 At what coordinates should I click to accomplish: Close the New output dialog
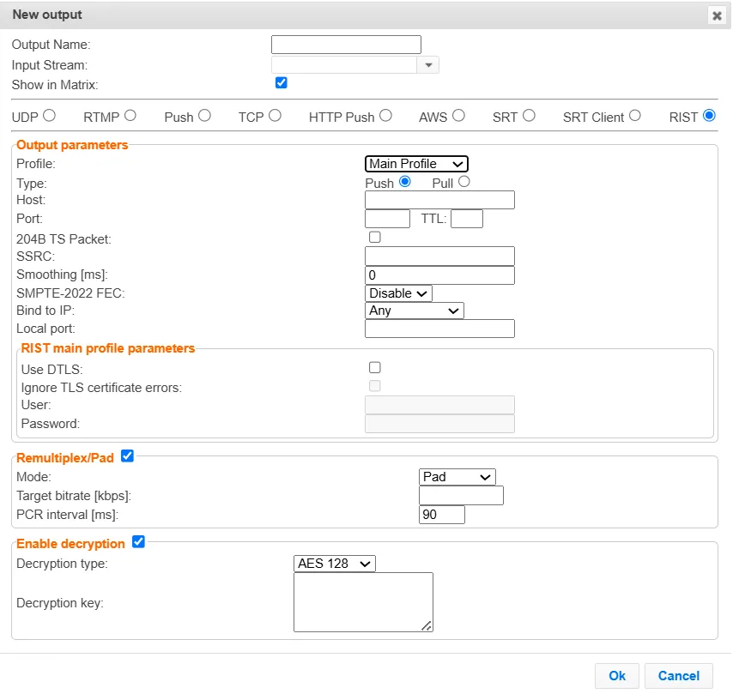716,16
